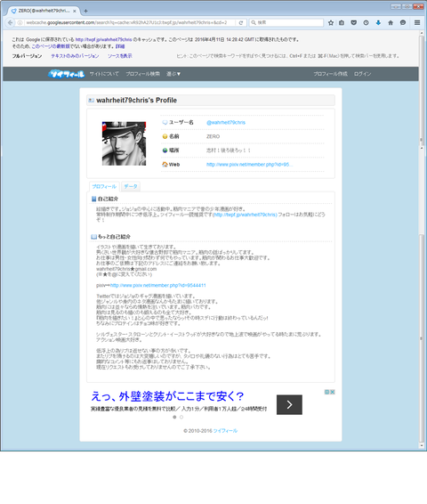Click the AdChoices info icon on ad
Screen dimensions: 427x504
[x=326, y=392]
